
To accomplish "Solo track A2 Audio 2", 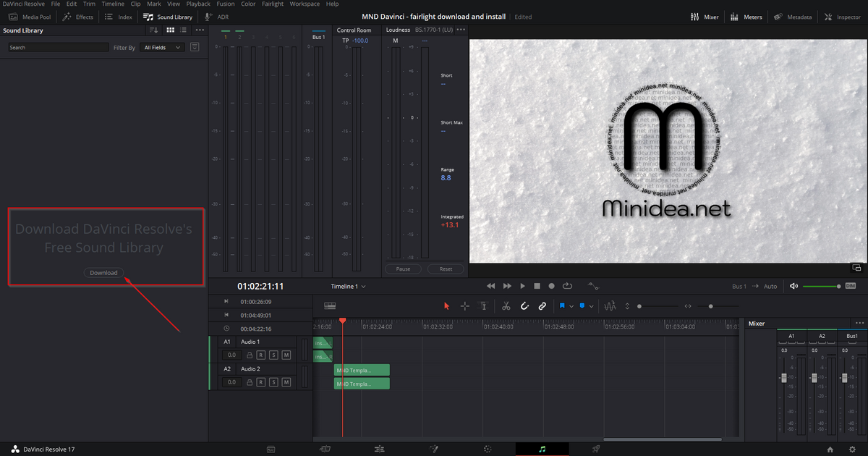I will 274,382.
